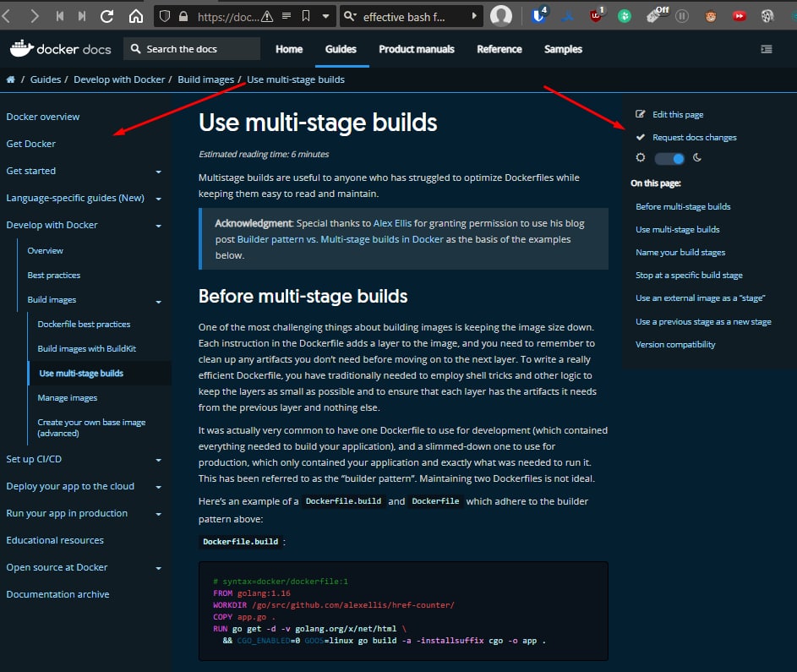
Task: Click the blue figure extension icon
Action: 567,16
